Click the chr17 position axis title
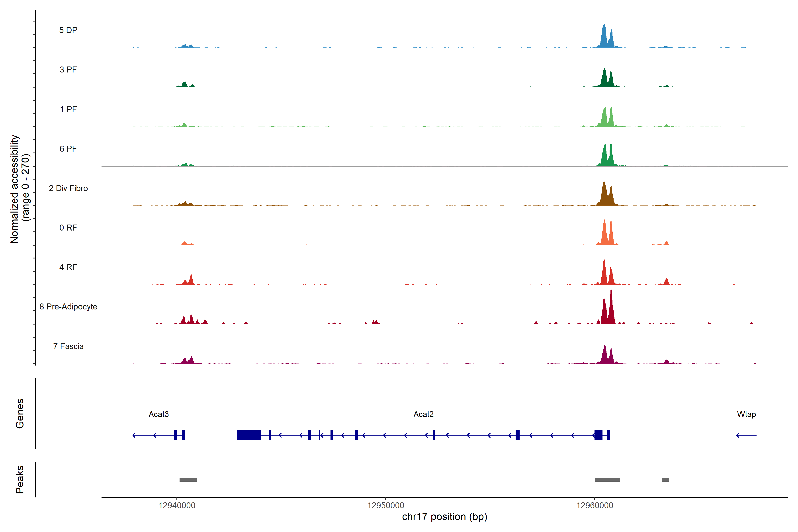 (x=444, y=517)
